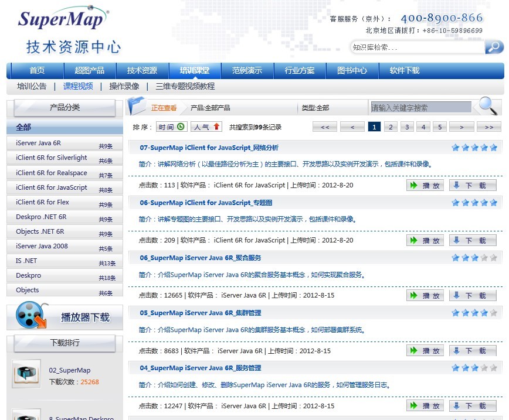Select the iClient 6R for Flex category
Screen dimensions: 509x420
(x=65, y=202)
